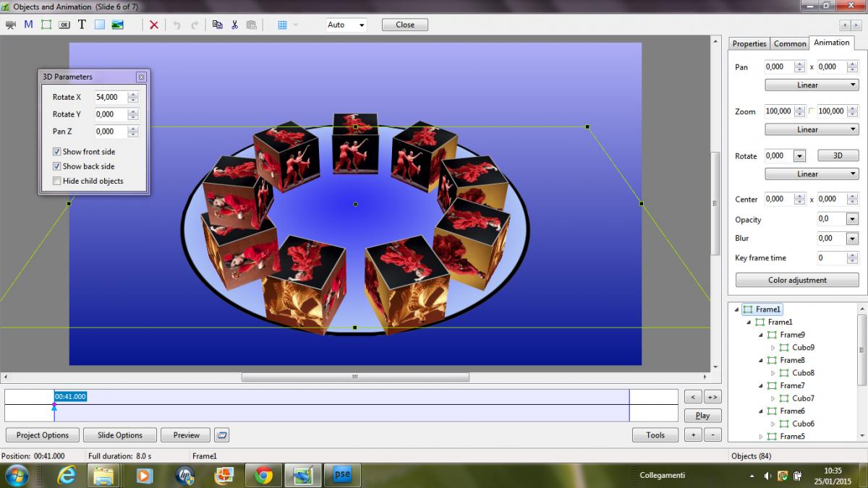
Task: Switch to the Properties tab
Action: (749, 43)
